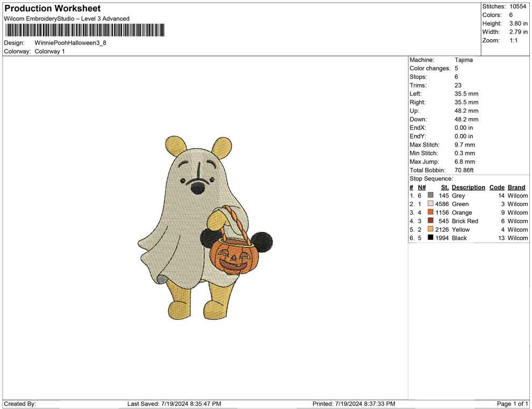Click the barcode under the worksheet title
The width and height of the screenshot is (532, 409).
[x=84, y=30]
